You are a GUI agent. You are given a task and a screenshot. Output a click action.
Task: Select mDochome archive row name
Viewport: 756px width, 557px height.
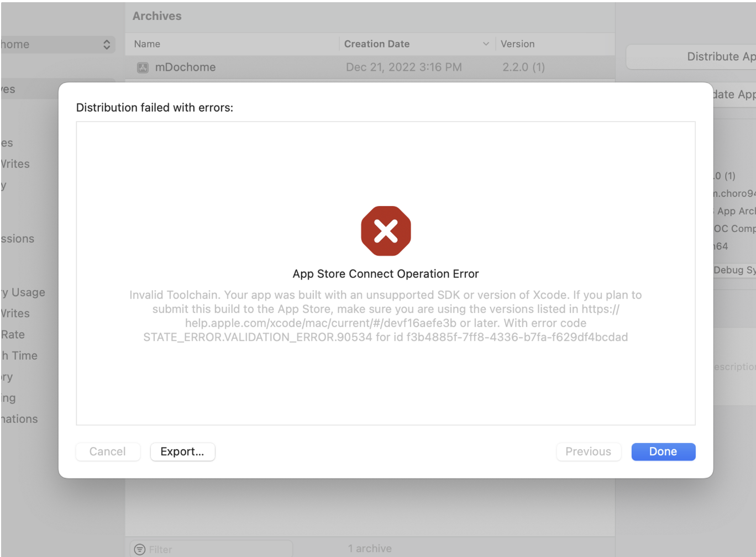186,67
